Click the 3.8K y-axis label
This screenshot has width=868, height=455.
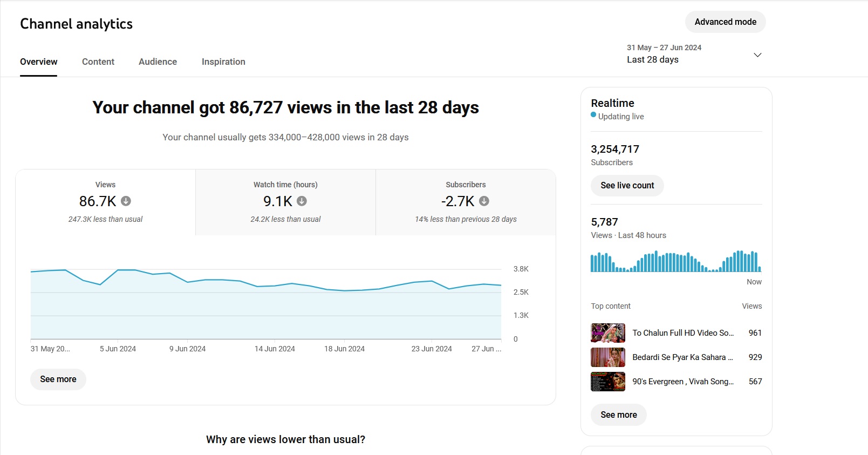coord(521,269)
